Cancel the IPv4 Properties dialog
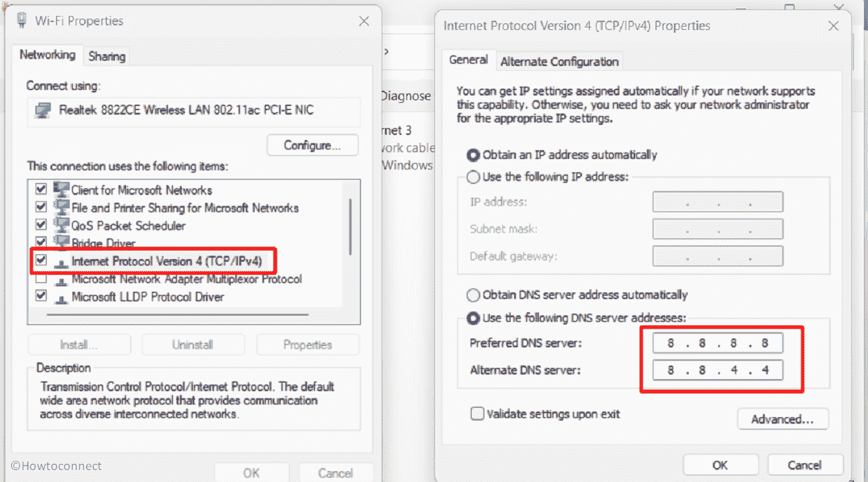The height and width of the screenshot is (482, 868). coord(805,465)
